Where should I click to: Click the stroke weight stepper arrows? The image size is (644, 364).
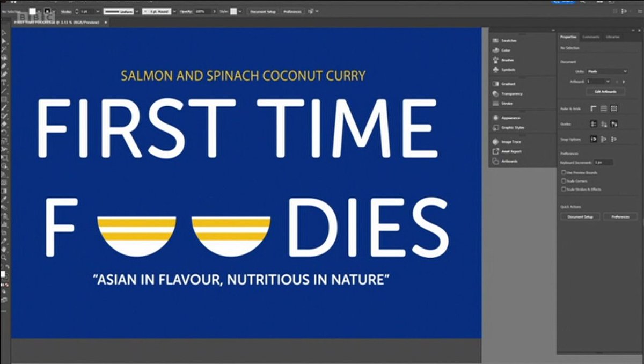point(77,11)
